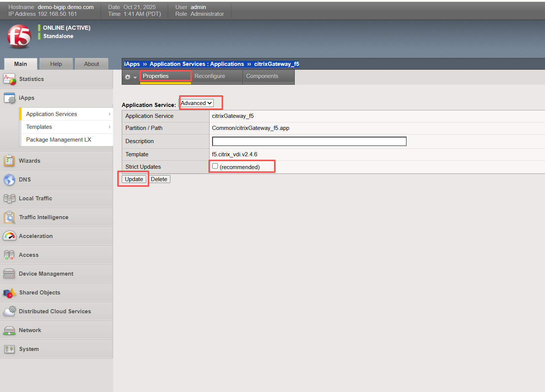Click the Description input field
This screenshot has width=545, height=392.
309,141
